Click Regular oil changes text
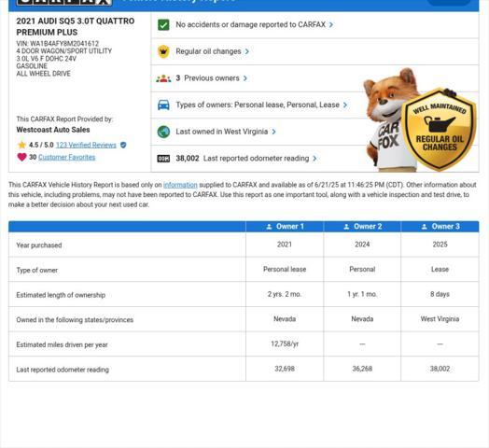Viewport: 489px width, 448px height. point(208,51)
